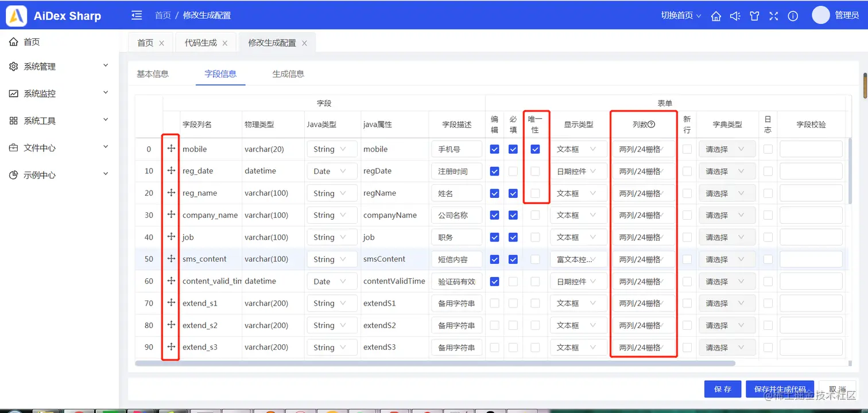Click the drag handle for reg_name row
868x413 pixels.
pyautogui.click(x=171, y=193)
